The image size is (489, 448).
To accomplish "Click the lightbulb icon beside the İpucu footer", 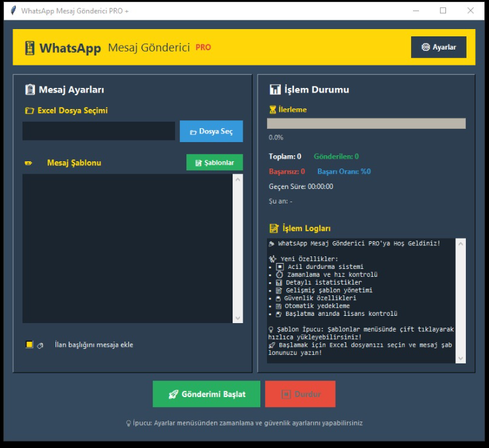I will (x=128, y=424).
